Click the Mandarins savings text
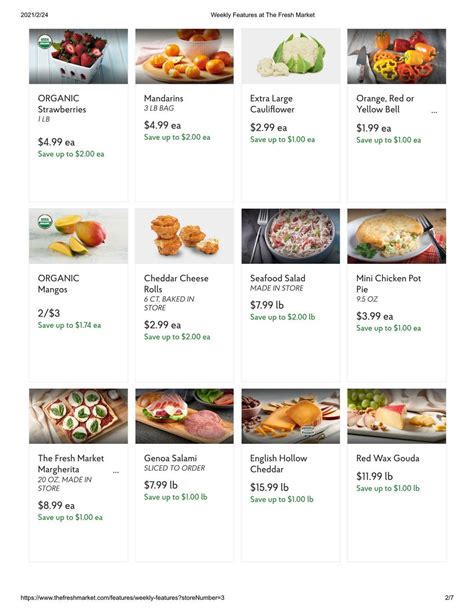 pos(177,137)
